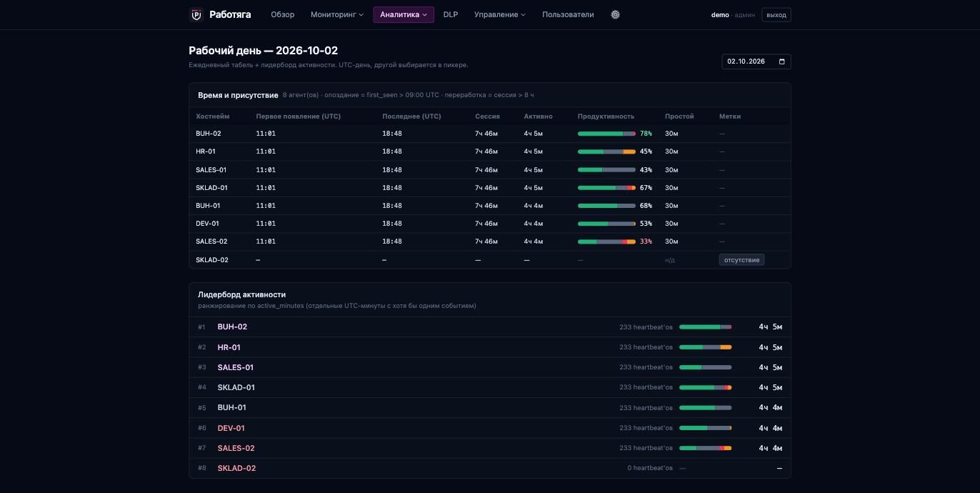980x493 pixels.
Task: Click the 53% productivity value
Action: tap(646, 224)
